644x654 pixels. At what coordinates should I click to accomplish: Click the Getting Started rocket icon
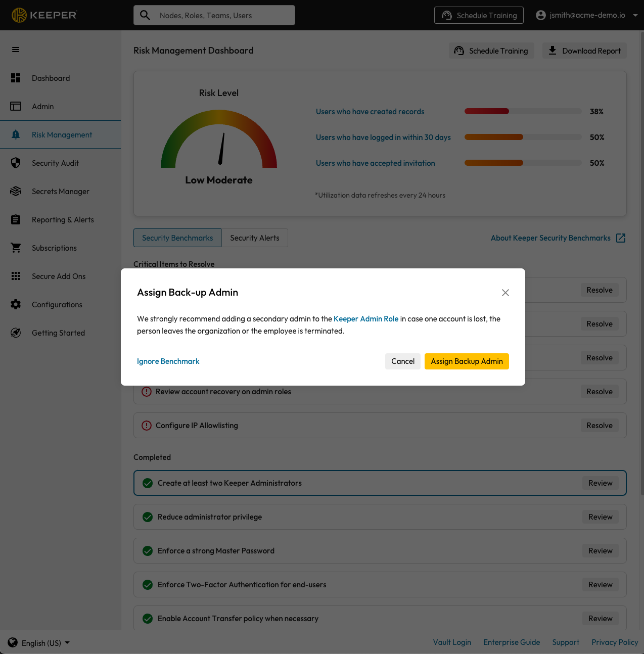pyautogui.click(x=16, y=333)
